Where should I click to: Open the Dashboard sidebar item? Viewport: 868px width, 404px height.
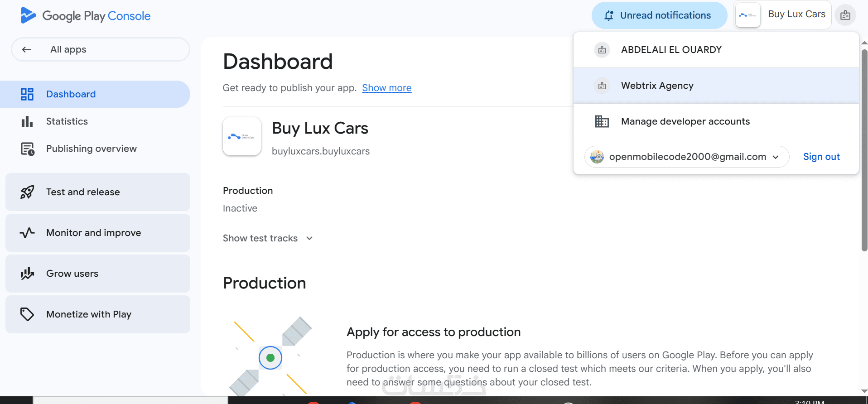coord(95,94)
